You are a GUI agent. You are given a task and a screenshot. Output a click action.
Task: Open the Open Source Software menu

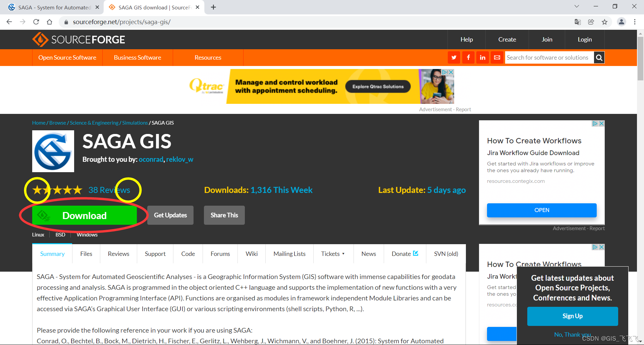pyautogui.click(x=67, y=58)
